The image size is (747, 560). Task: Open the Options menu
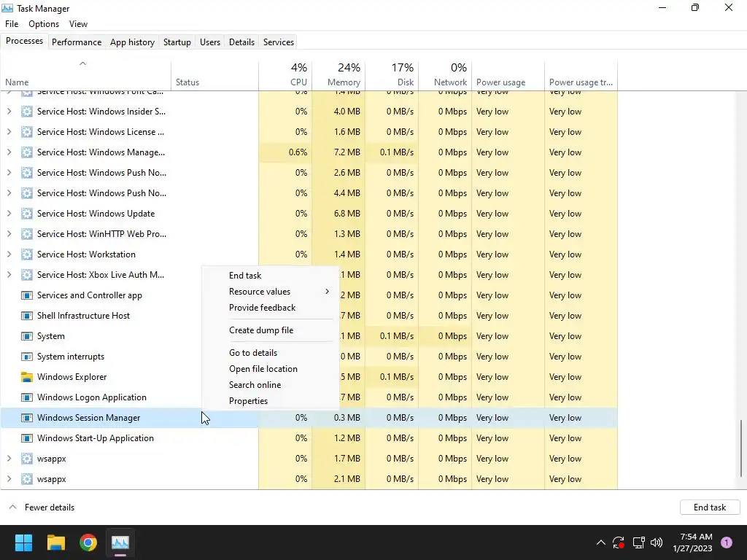[x=44, y=24]
